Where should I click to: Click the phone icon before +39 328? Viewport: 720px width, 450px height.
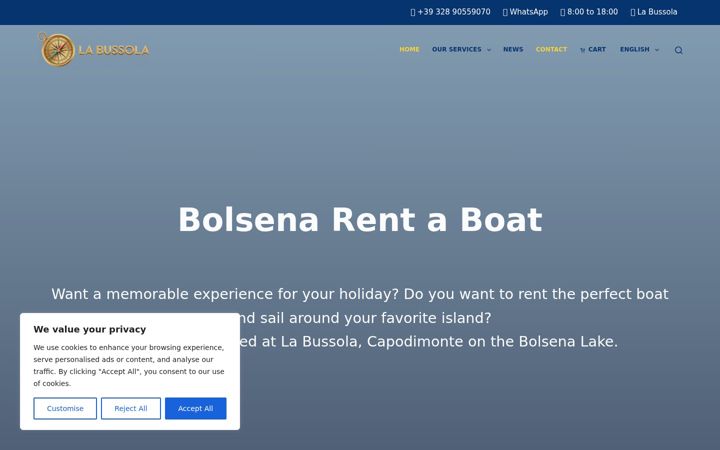click(x=413, y=12)
